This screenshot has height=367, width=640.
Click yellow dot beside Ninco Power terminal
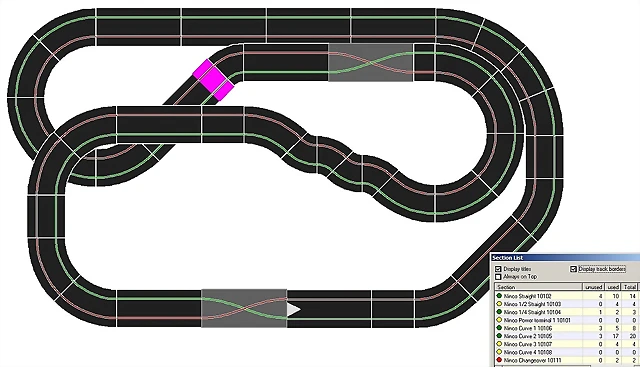click(x=499, y=320)
